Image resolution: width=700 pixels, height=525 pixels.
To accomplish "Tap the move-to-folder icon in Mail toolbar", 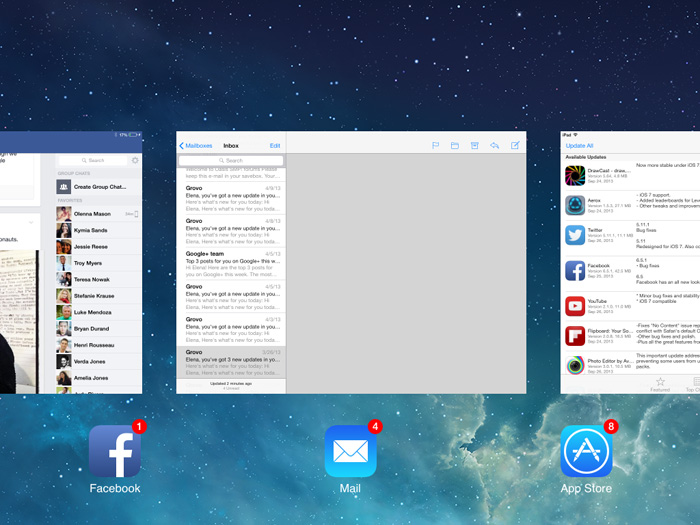I will pyautogui.click(x=454, y=146).
